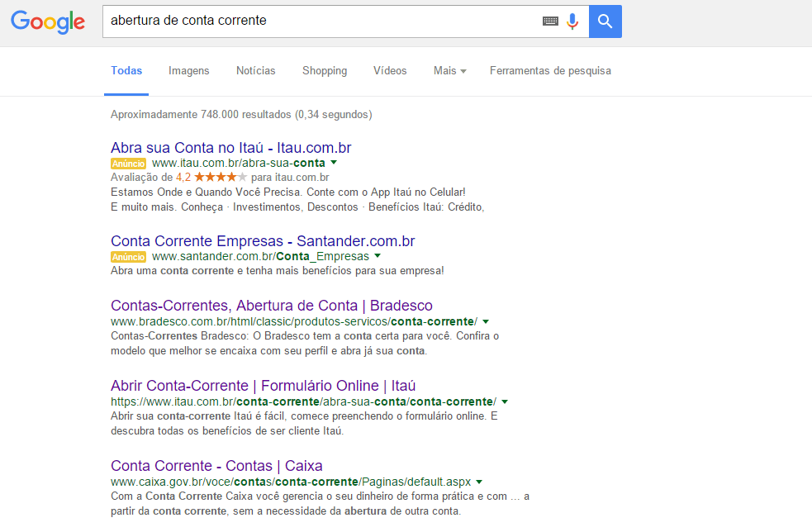Viewport: 812px width, 532px height.
Task: Click www.itau.com.br/abra-sua-conta URL
Action: [x=239, y=164]
